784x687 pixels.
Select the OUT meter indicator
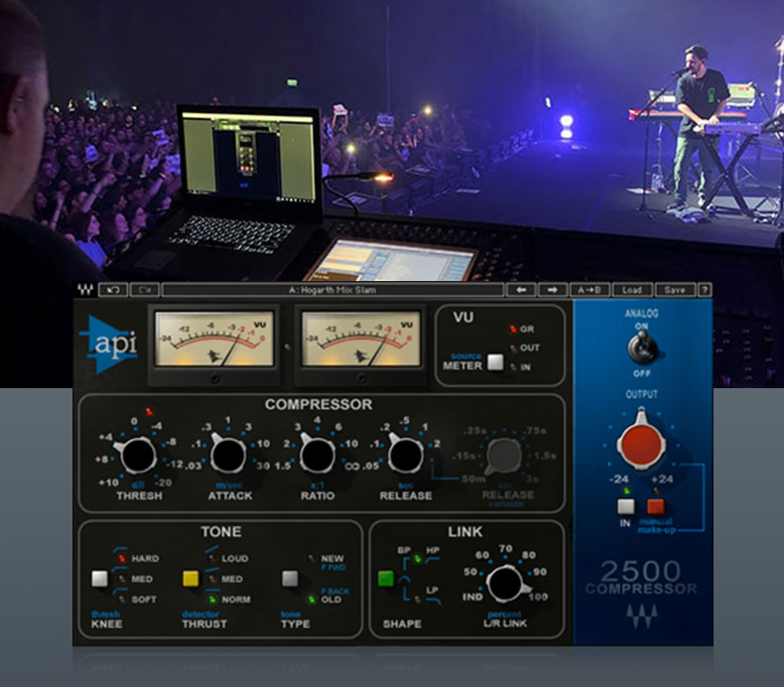tap(513, 347)
